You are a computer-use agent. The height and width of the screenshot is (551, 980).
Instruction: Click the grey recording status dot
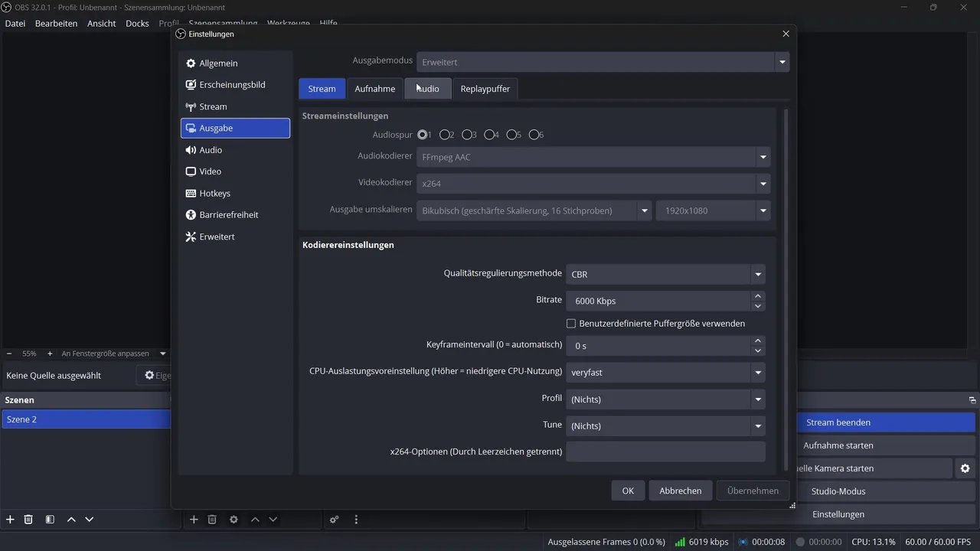click(800, 542)
